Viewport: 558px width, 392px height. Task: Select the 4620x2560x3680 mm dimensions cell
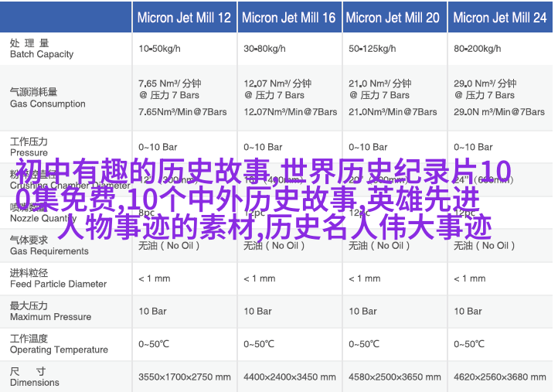[x=499, y=377]
